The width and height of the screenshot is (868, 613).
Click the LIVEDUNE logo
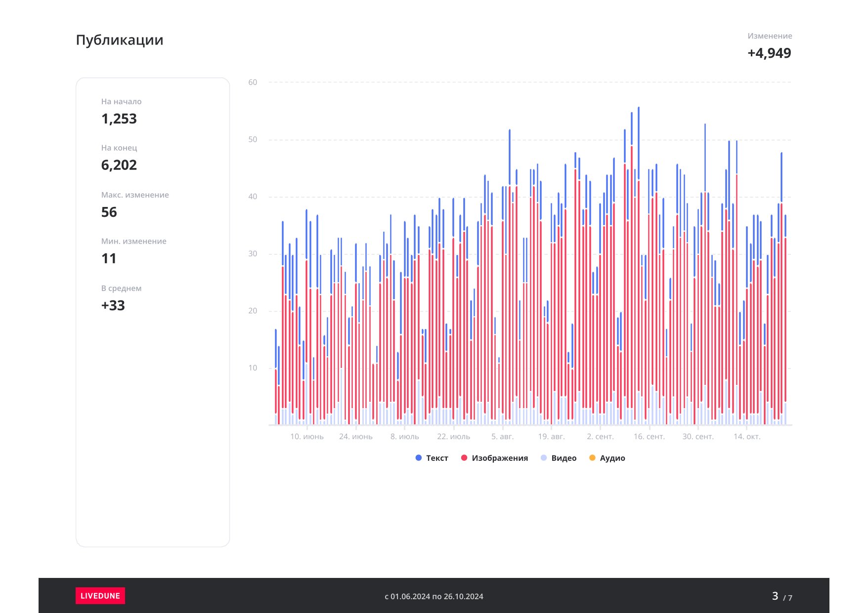click(x=100, y=596)
